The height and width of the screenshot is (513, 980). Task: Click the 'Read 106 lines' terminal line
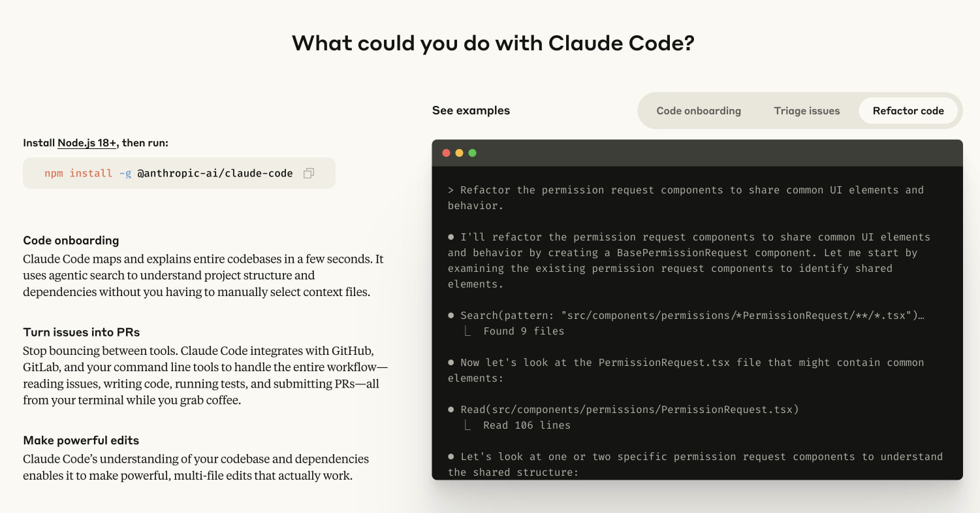point(527,425)
